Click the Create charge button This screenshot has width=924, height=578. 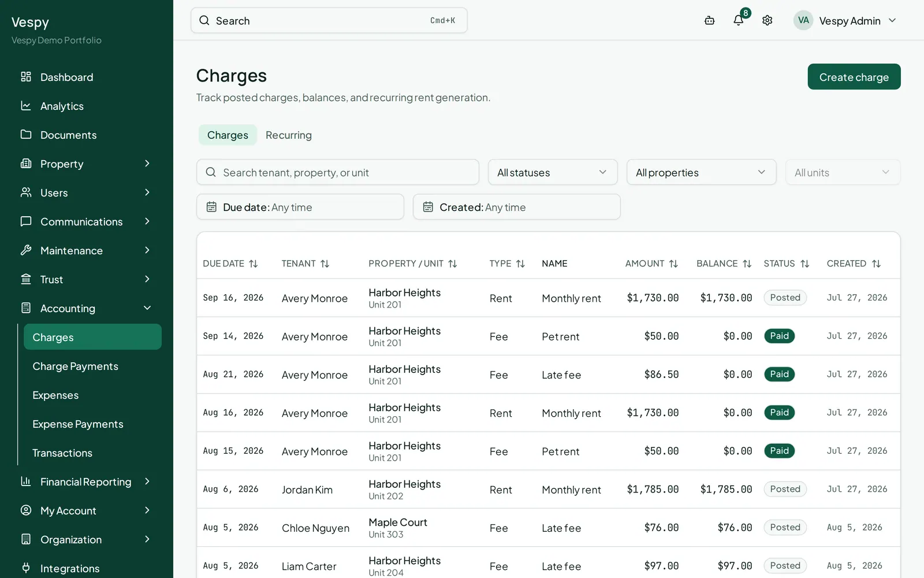click(x=854, y=77)
